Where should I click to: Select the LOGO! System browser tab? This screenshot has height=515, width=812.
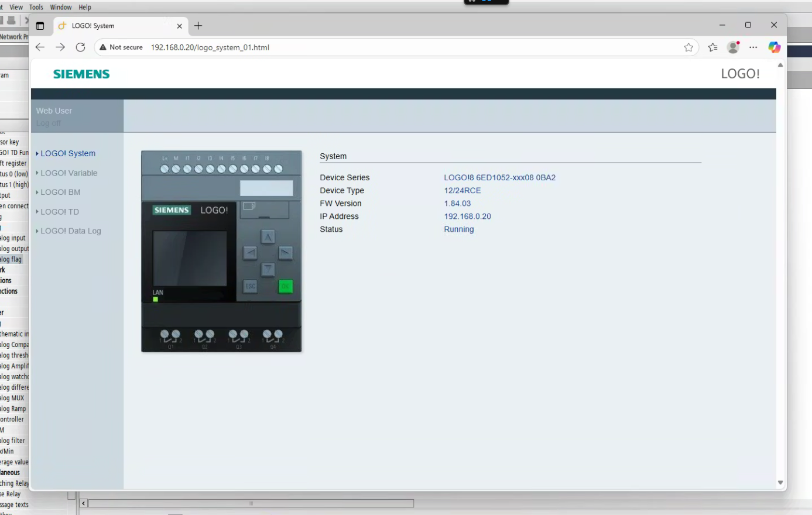[x=121, y=26]
